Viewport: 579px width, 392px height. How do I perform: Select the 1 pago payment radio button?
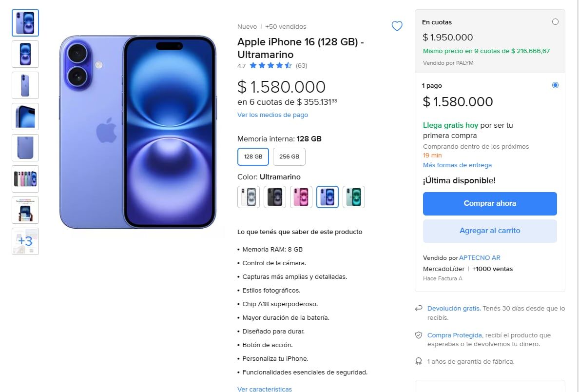pos(555,85)
